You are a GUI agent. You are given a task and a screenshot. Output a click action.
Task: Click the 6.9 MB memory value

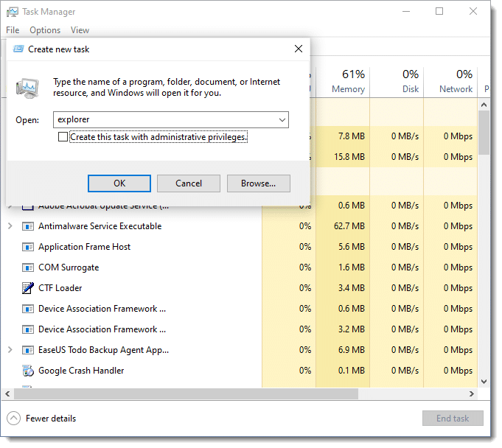coord(352,350)
